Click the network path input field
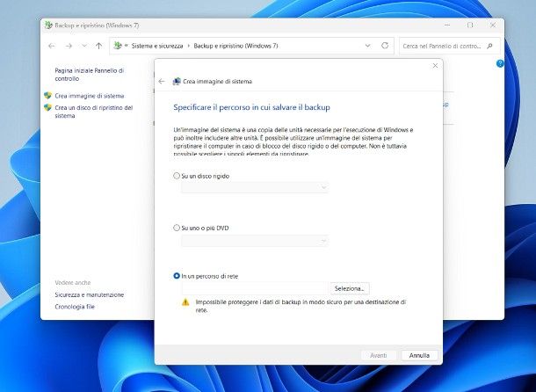Image resolution: width=536 pixels, height=392 pixels. click(255, 288)
